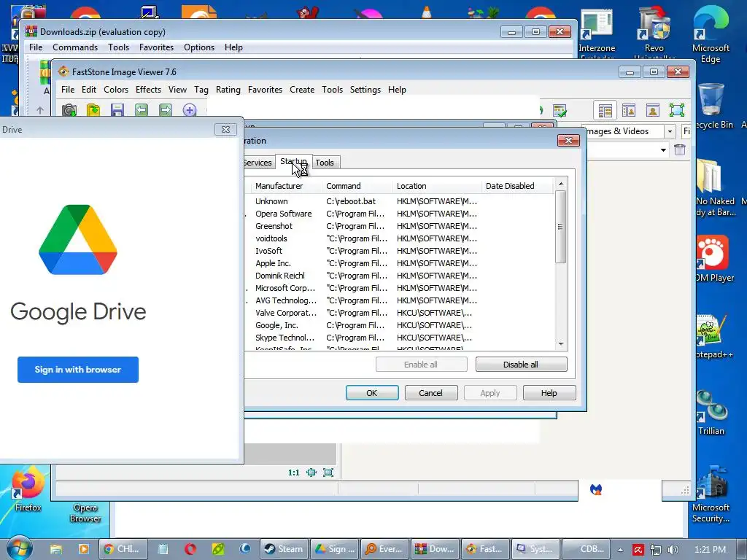Select the Apple Inc. startup row
747x560 pixels.
point(400,263)
